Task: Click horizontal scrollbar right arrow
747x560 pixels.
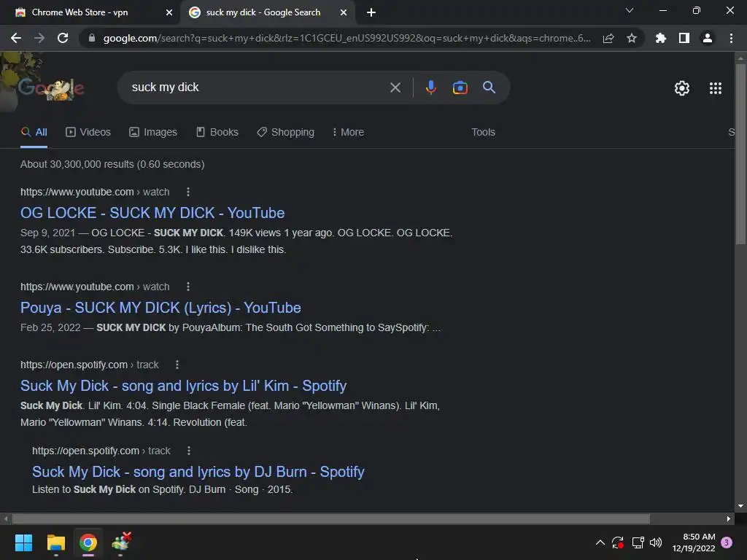Action: coord(729,518)
